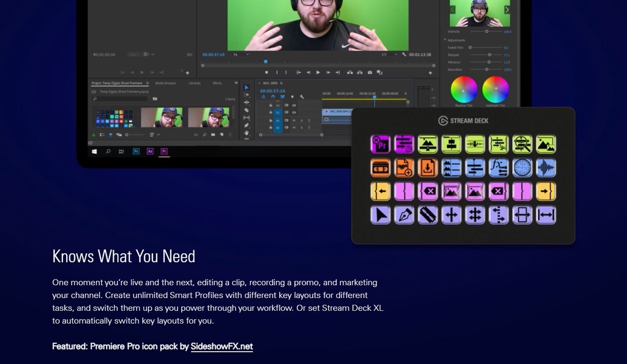Step back one frame in program monitor

click(309, 72)
